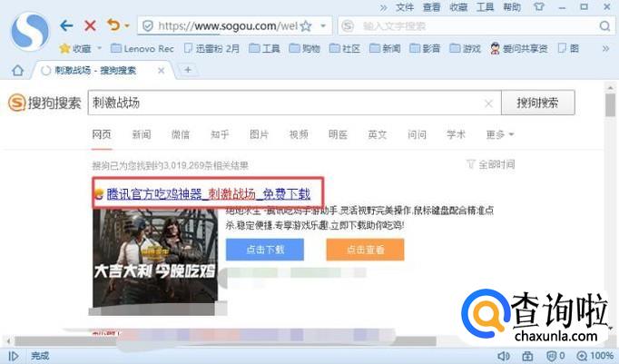The image size is (619, 364).
Task: Open the undo arrow's dropdown
Action: pyautogui.click(x=127, y=26)
